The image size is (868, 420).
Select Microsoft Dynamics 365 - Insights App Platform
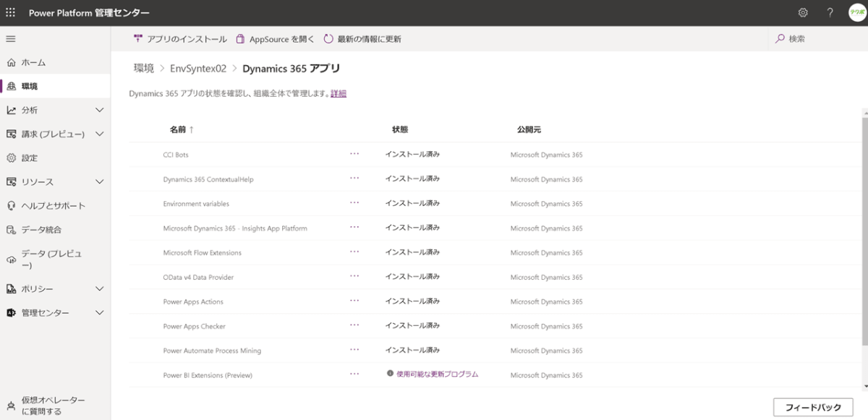point(235,228)
